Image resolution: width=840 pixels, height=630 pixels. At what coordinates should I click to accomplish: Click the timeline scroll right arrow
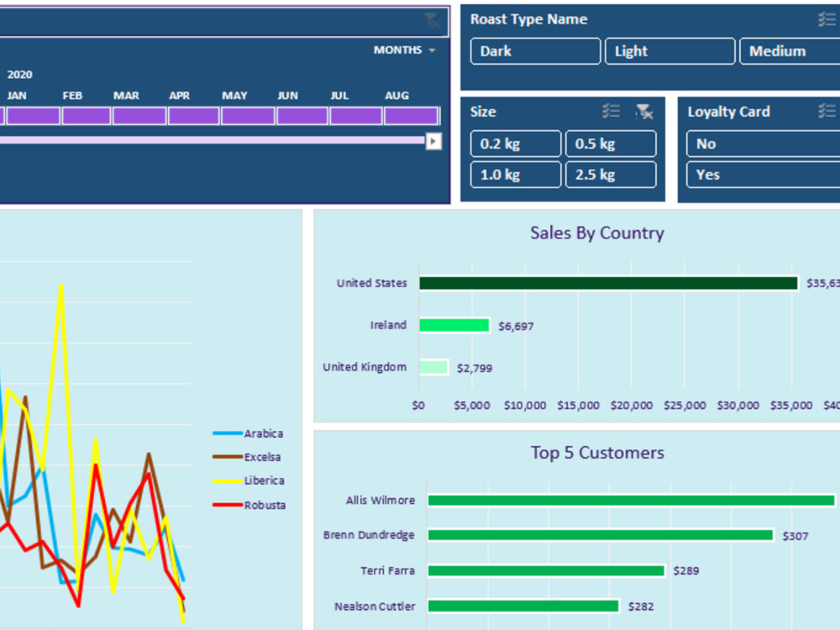[x=433, y=141]
